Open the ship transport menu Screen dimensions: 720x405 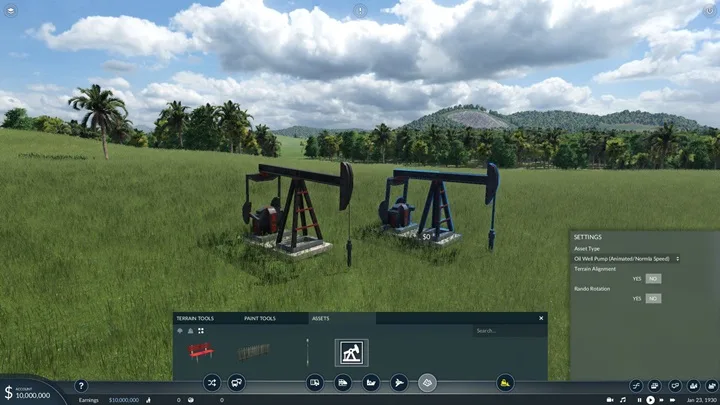click(x=371, y=382)
